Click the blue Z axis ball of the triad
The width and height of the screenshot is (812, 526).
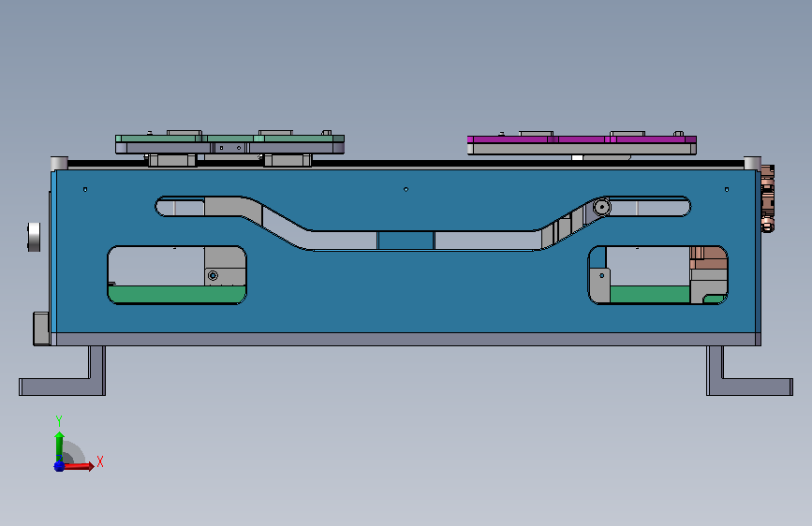pyautogui.click(x=59, y=466)
